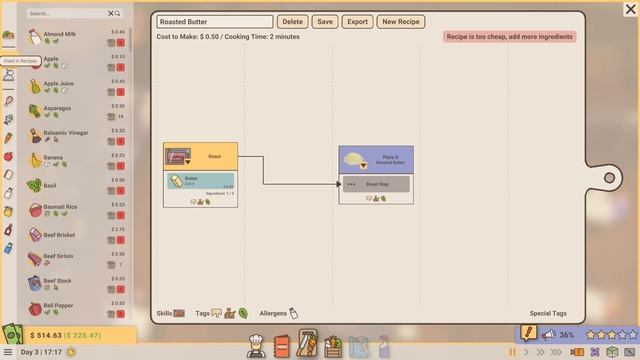Click the money cash stack icon
Screen dimensions: 640x360
[12, 333]
